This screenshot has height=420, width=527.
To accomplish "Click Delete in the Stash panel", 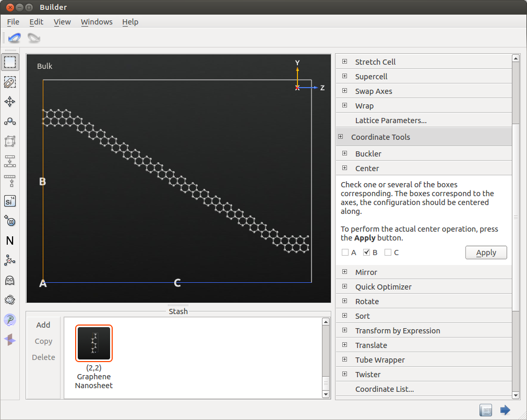I will click(43, 357).
